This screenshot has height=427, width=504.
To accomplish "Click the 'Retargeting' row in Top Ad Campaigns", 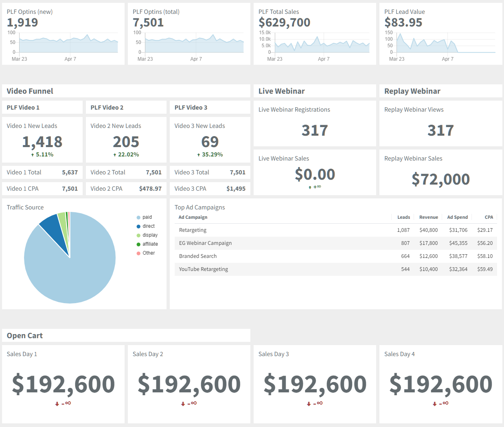I will coord(244,230).
